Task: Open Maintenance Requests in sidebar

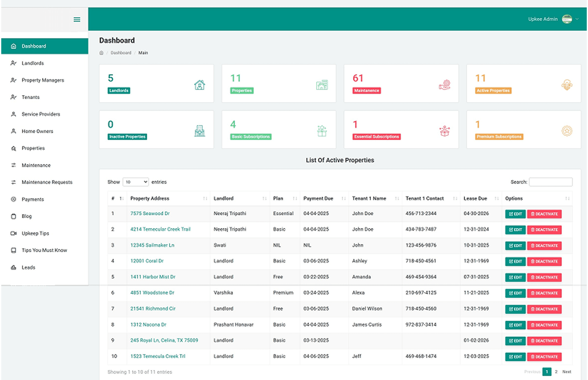Action: (x=47, y=182)
